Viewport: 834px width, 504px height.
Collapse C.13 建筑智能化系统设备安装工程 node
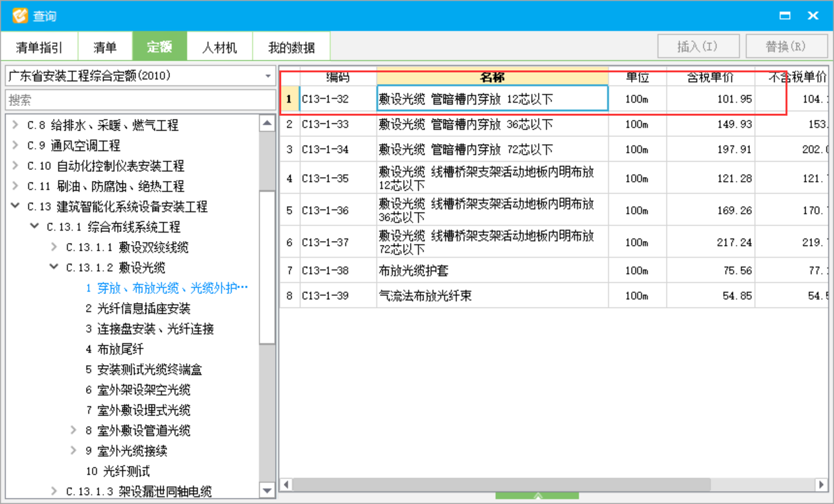click(x=15, y=207)
